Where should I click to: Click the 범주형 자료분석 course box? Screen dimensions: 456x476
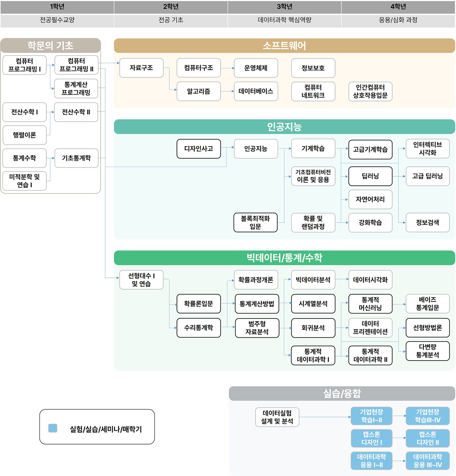[257, 328]
